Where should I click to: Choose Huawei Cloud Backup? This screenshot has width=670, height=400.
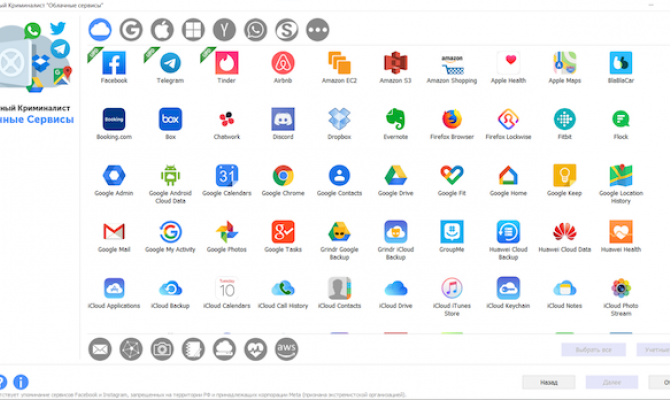508,232
